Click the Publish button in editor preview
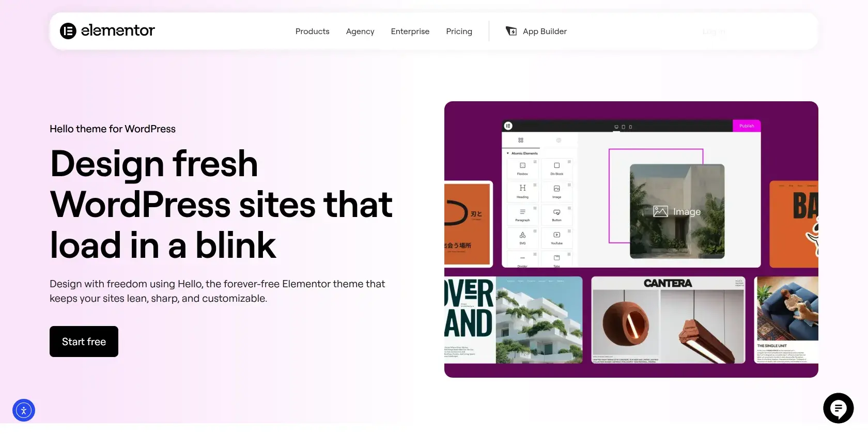Viewport: 868px width, 434px height. pyautogui.click(x=747, y=126)
